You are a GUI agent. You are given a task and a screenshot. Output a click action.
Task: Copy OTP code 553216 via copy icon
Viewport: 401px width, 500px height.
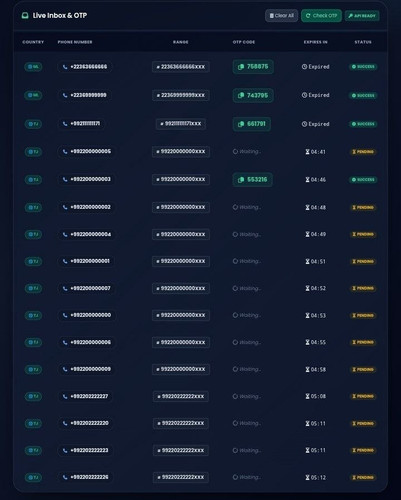coord(241,180)
